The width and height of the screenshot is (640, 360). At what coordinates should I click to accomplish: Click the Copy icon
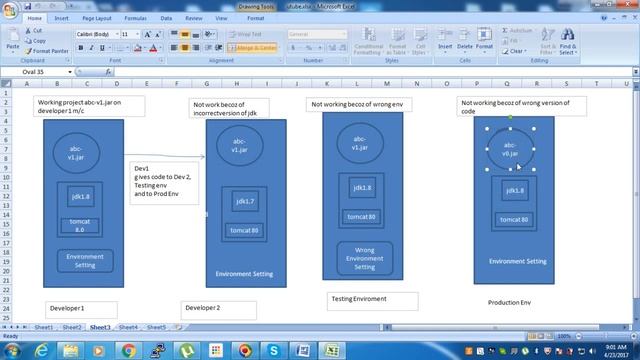(x=28, y=41)
